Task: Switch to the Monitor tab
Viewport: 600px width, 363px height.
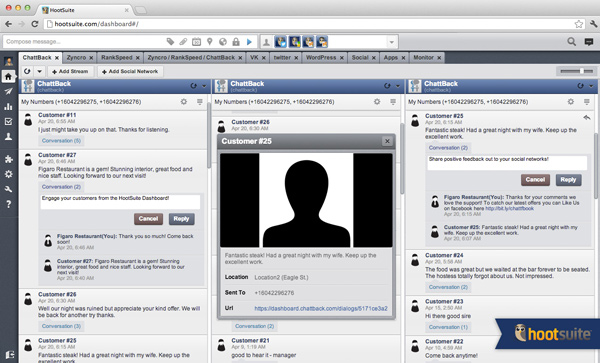Action: coord(423,57)
